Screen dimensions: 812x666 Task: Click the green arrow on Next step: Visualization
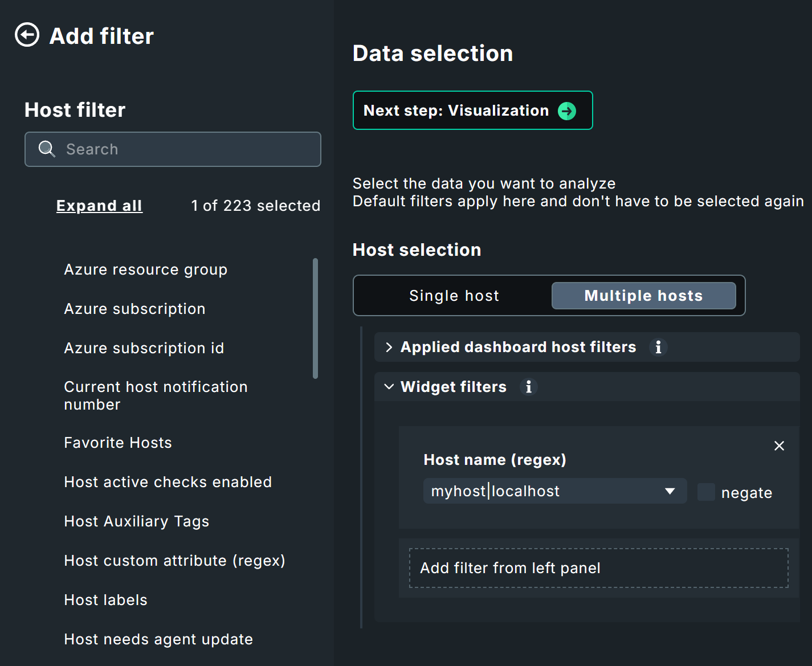(x=566, y=111)
